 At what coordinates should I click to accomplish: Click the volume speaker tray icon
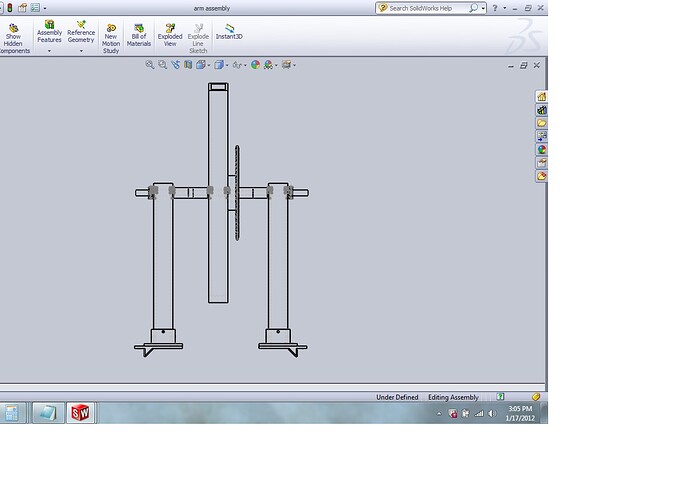point(492,413)
